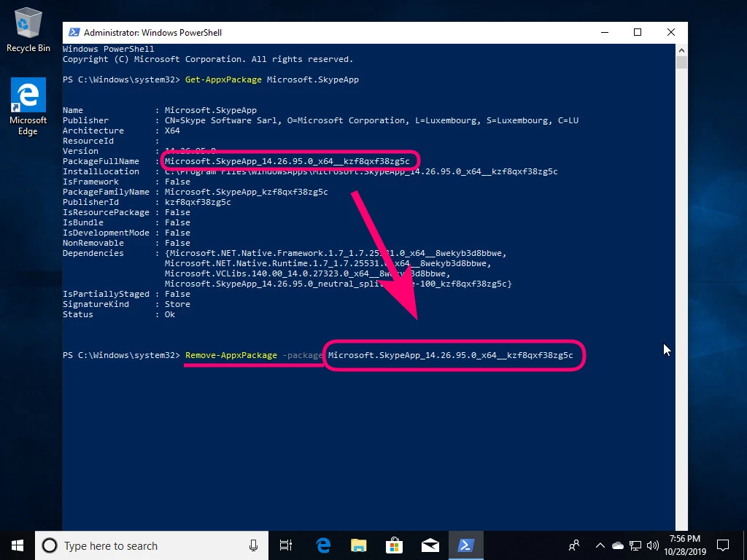Open the Microsoft Store from the taskbar
Screen dimensions: 747x560
tap(394, 545)
